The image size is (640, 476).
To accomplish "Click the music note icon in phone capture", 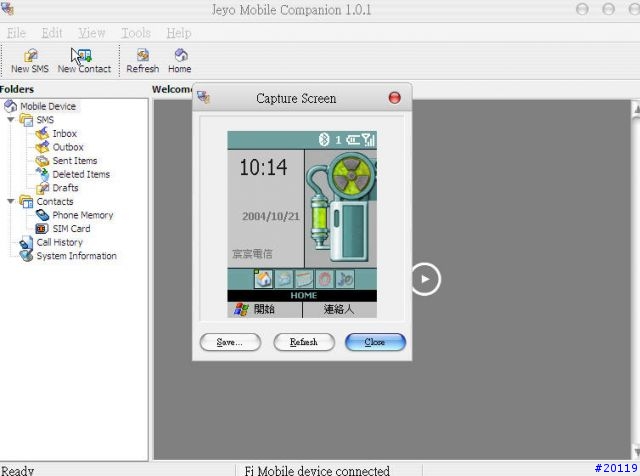I will coord(345,279).
